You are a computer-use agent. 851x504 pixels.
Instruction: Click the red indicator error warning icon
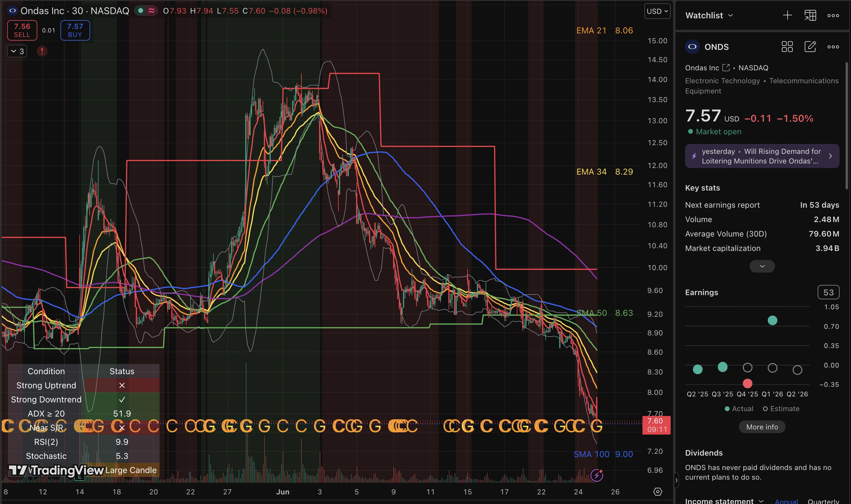[x=42, y=51]
